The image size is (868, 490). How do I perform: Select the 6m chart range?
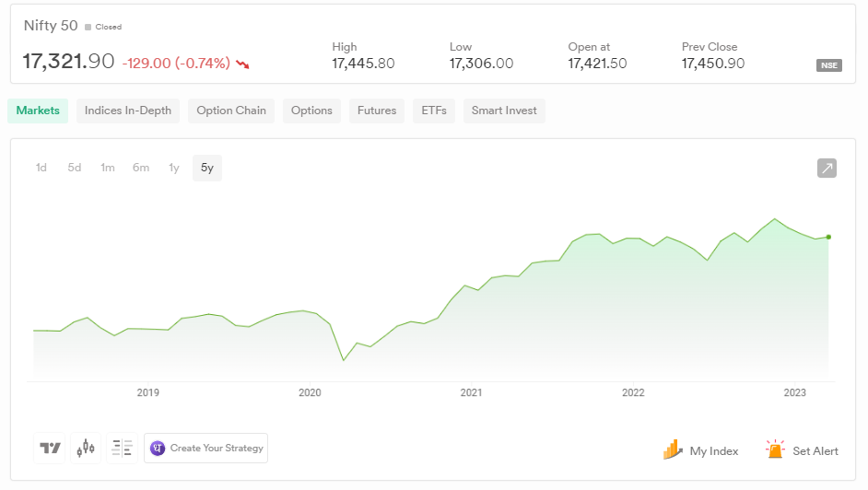click(141, 168)
